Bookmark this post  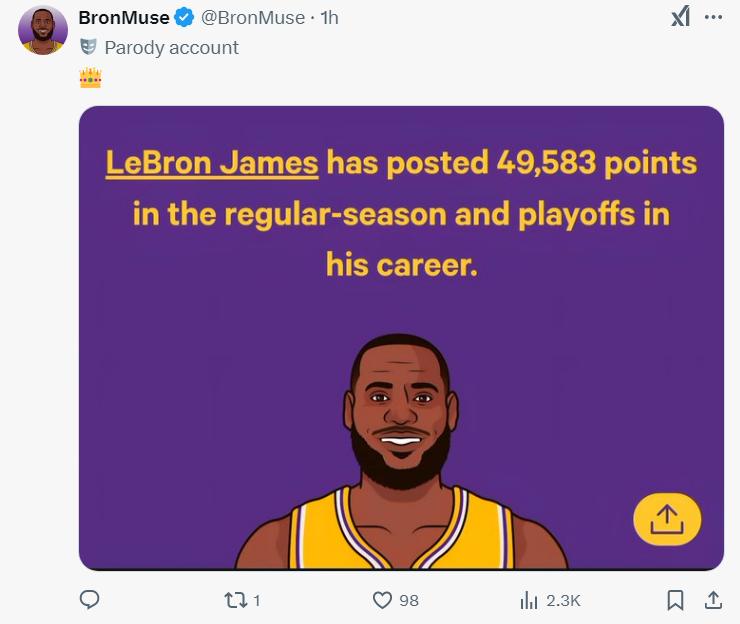[675, 600]
